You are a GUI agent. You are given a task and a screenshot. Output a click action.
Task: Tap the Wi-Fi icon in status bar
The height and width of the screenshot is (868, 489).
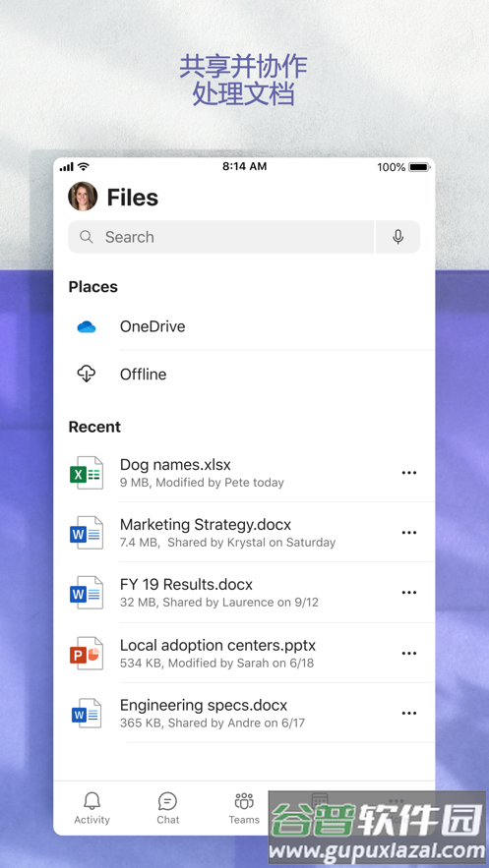click(x=83, y=167)
